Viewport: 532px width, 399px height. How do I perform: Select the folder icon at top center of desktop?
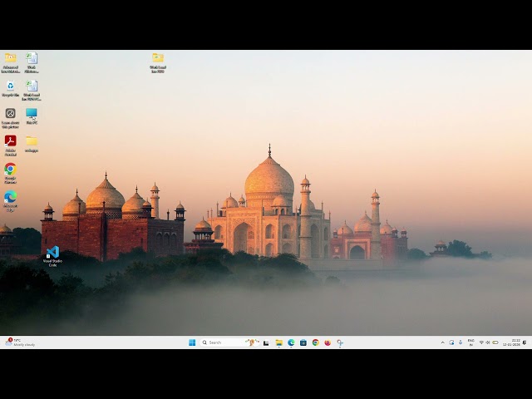(x=158, y=63)
